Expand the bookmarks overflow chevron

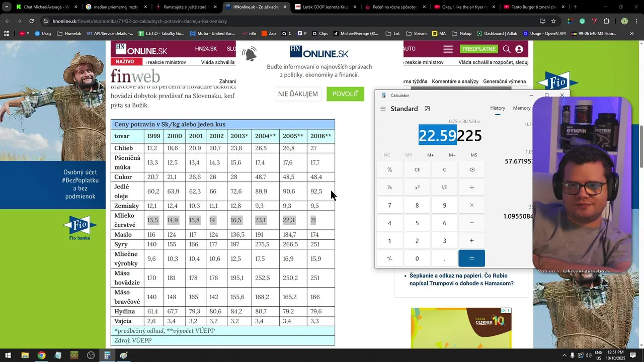tap(632, 34)
